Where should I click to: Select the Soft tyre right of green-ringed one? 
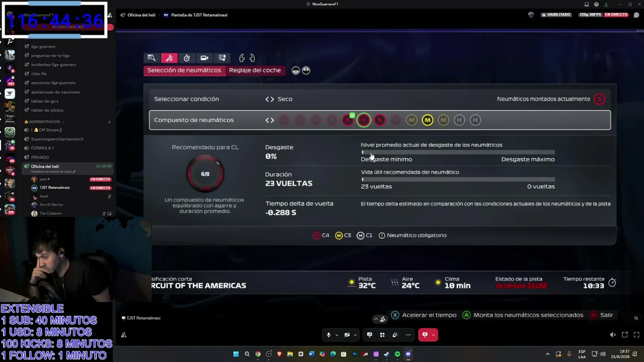[x=380, y=120]
